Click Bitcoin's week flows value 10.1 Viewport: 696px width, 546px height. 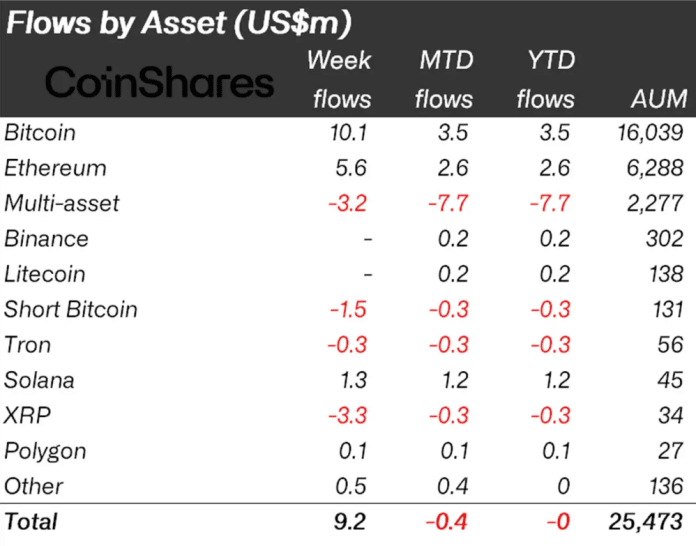click(350, 133)
